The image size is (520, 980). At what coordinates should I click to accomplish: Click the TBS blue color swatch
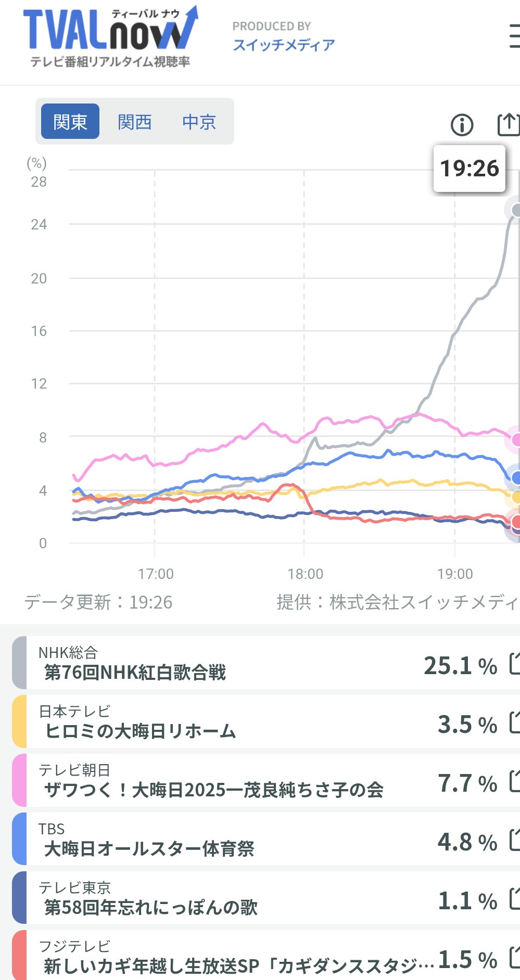click(x=19, y=839)
